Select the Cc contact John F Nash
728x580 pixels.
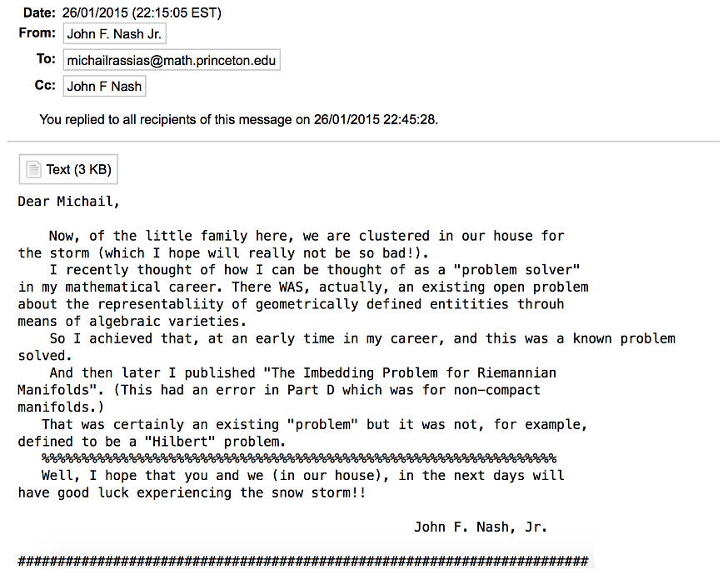click(x=104, y=86)
